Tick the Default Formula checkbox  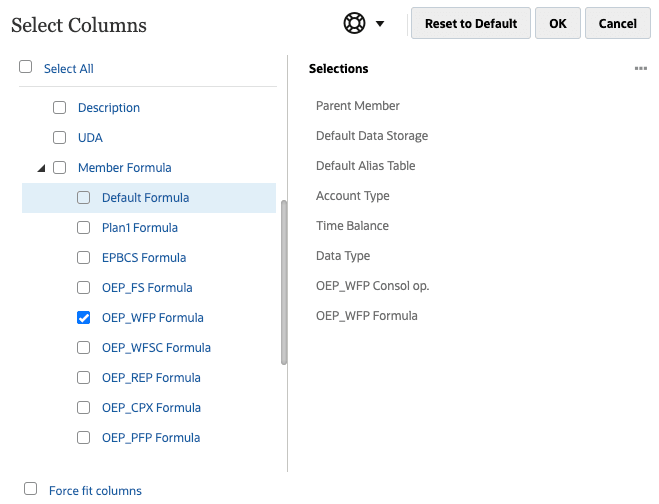(84, 198)
